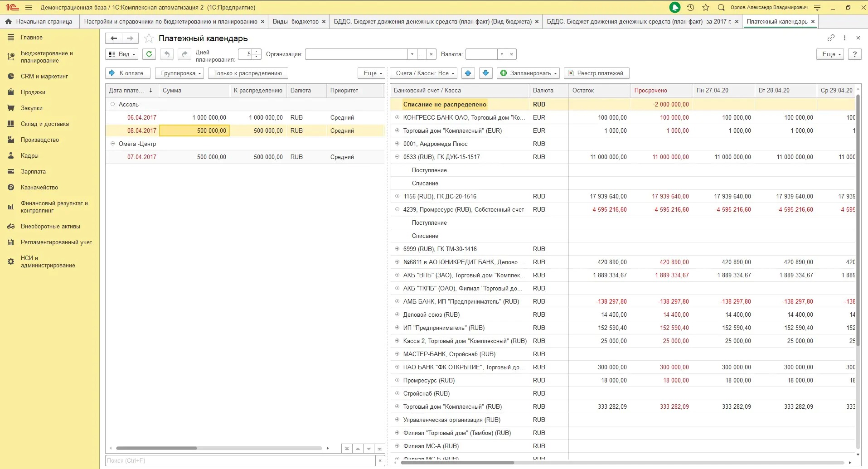Open the Еще menu next to the help button
Screen dimensions: 868x469
(x=830, y=54)
